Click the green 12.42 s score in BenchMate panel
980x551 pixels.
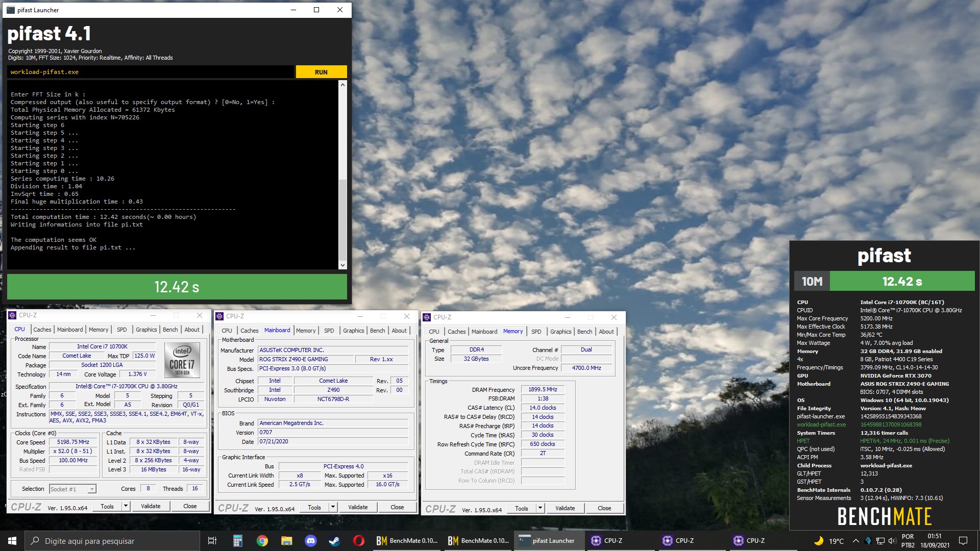[x=902, y=281]
